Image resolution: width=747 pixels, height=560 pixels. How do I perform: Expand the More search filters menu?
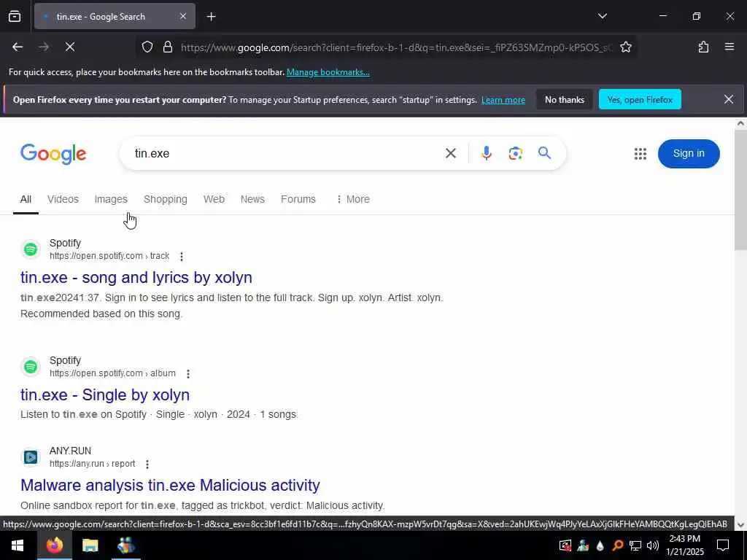click(x=352, y=199)
